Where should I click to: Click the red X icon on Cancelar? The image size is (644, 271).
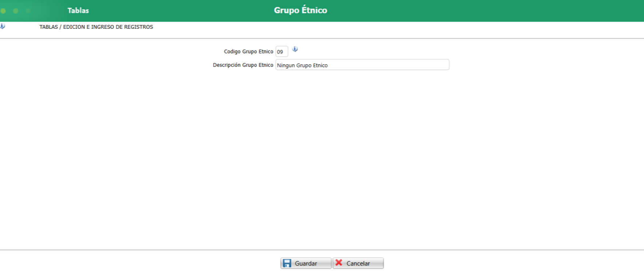coord(339,262)
